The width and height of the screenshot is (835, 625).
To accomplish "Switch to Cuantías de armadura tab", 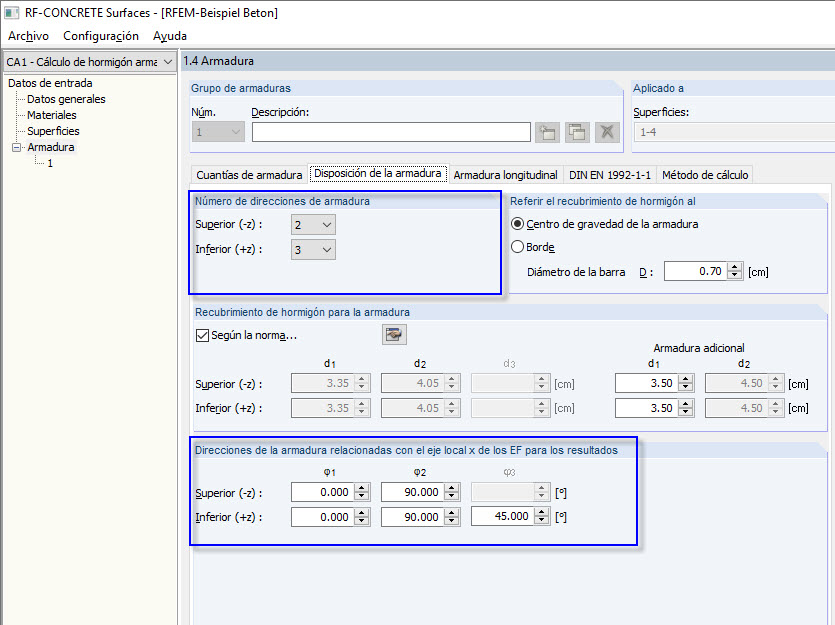I will click(249, 175).
